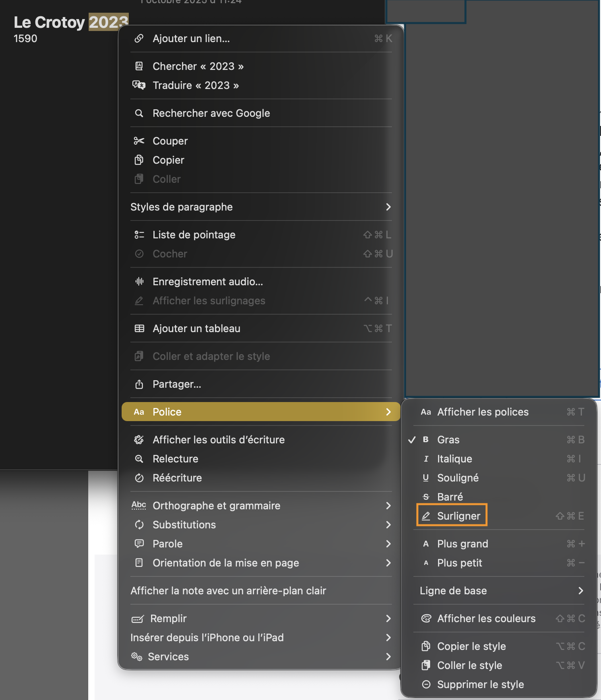Screen dimensions: 601x700
Task: Click the share icon next to Partager
Action: [139, 384]
